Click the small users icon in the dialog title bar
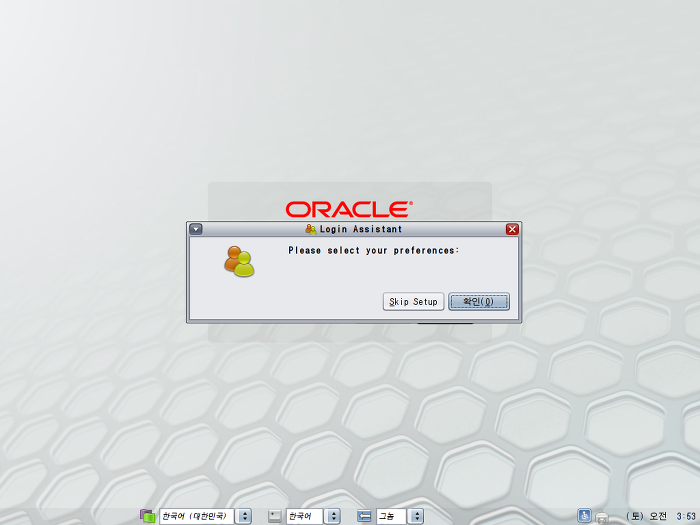 click(311, 229)
